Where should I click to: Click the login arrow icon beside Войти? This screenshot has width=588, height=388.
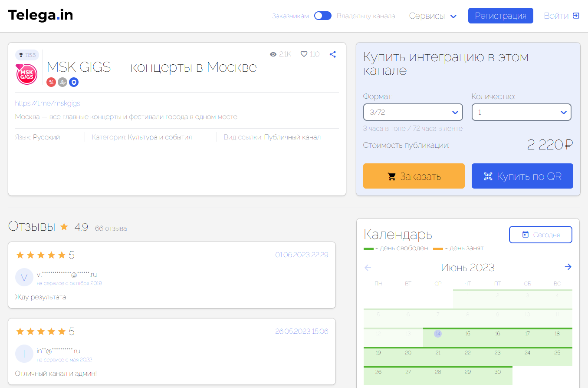point(576,16)
